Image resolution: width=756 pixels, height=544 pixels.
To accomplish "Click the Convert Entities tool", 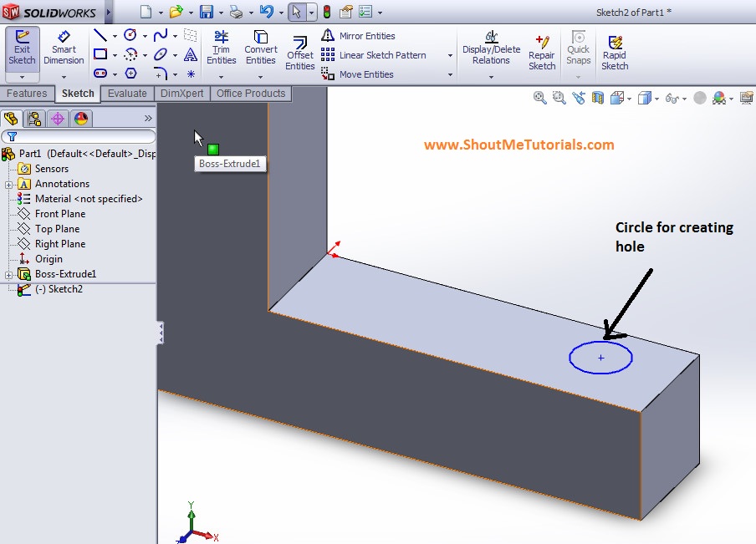I will point(261,48).
